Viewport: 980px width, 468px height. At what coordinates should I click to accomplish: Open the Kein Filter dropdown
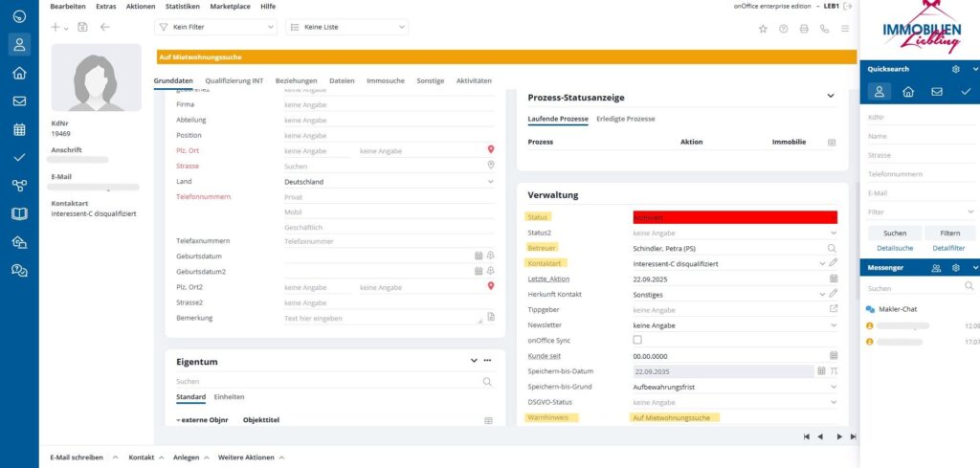pyautogui.click(x=216, y=28)
